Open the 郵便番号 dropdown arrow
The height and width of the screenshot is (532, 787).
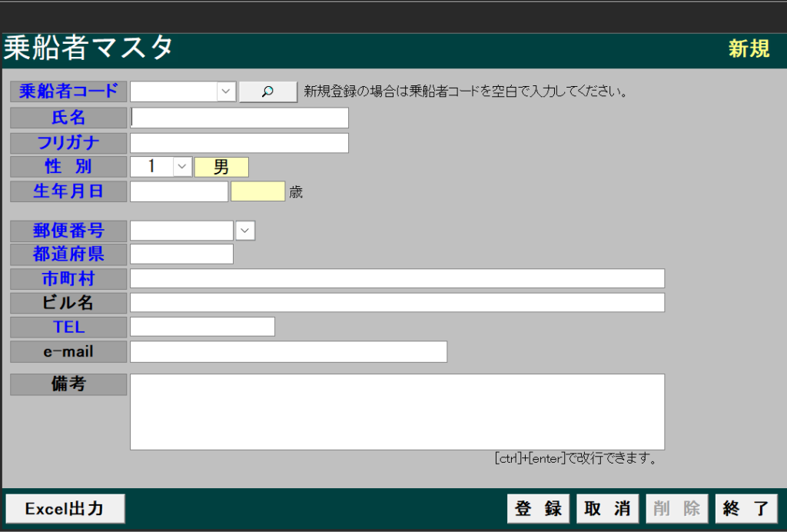245,231
